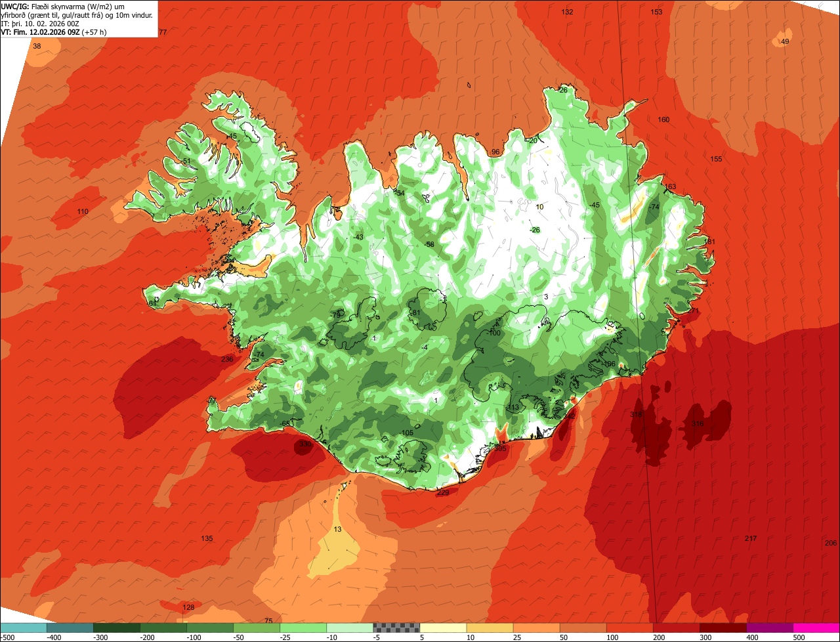Screen dimensions: 840x642
Task: Click the map value '229' south of the coast
Action: pyautogui.click(x=443, y=492)
